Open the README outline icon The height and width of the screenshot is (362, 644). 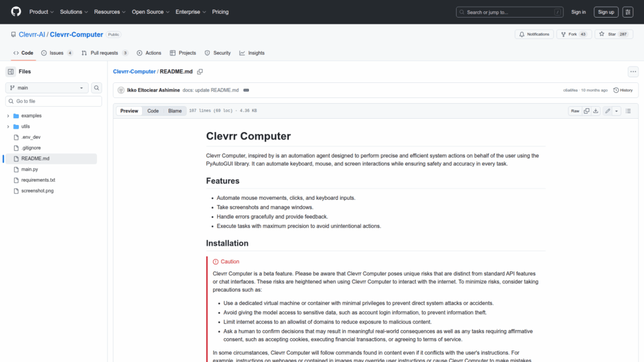coord(628,111)
